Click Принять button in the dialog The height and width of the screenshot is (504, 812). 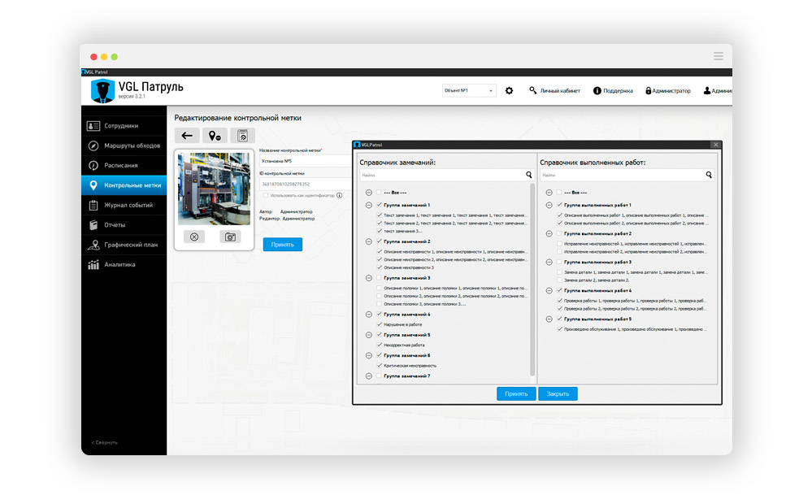[516, 393]
